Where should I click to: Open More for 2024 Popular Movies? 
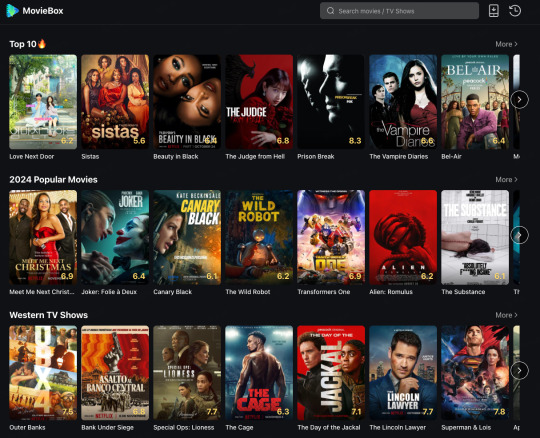coord(506,179)
